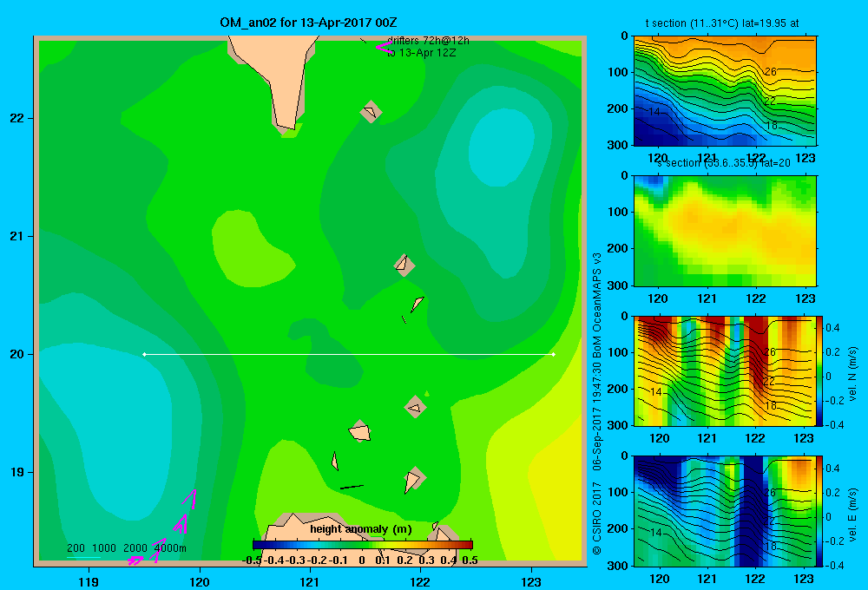
Task: Click the cyan line under the depth legend
Action: coord(83,557)
